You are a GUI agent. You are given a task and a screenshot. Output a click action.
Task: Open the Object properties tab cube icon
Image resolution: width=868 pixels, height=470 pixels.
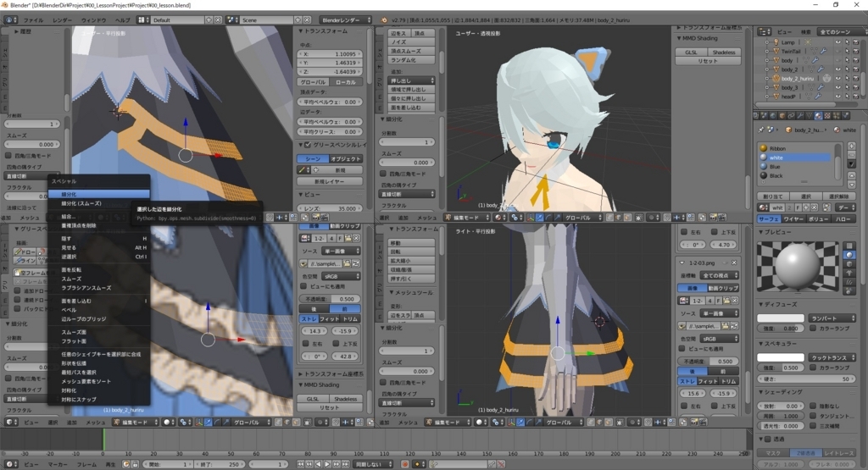782,115
